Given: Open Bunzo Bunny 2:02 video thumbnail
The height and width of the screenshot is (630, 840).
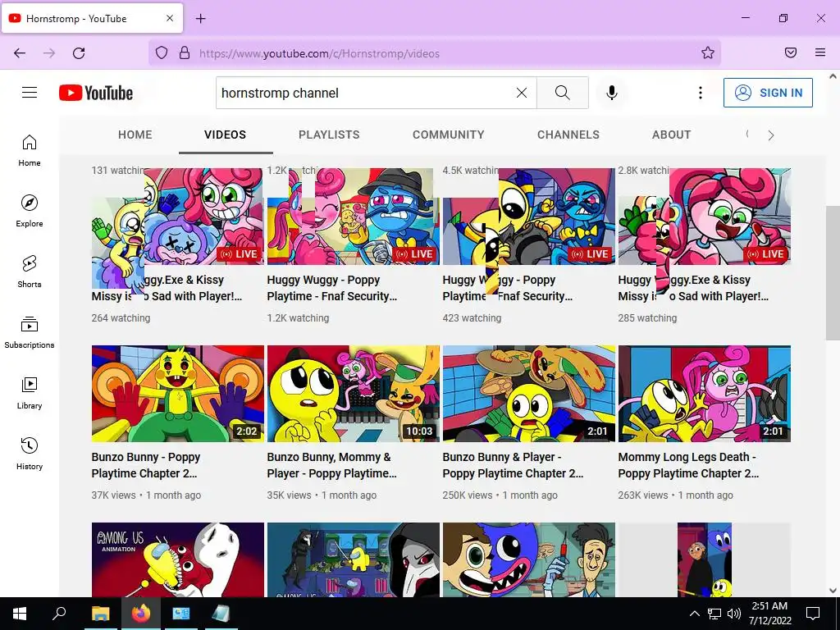Looking at the screenshot, I should pyautogui.click(x=178, y=393).
